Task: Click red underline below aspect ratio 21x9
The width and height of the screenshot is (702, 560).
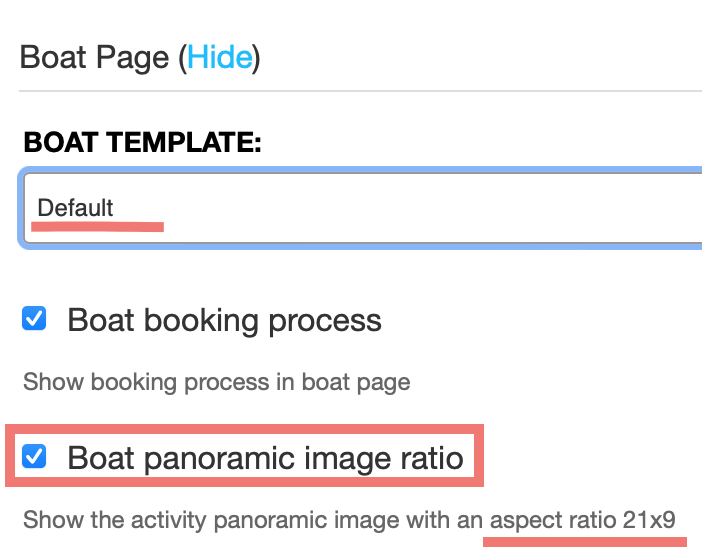Action: (x=585, y=542)
